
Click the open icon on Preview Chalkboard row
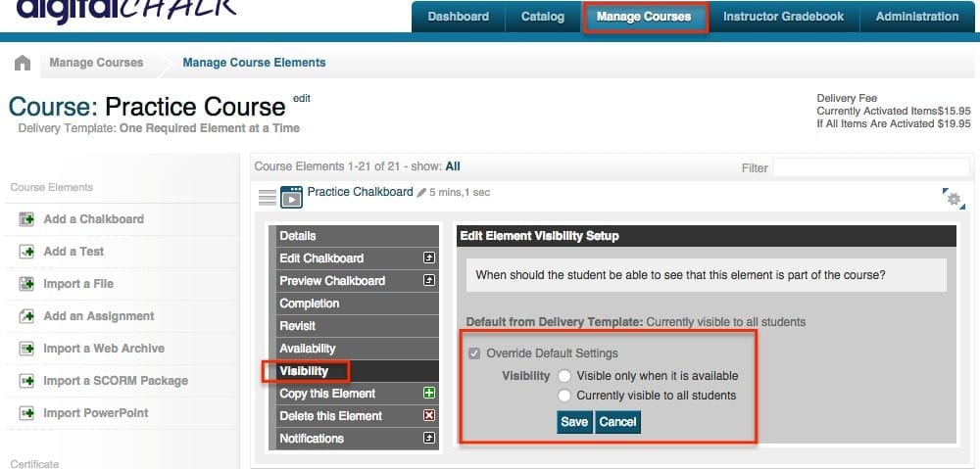(x=429, y=281)
